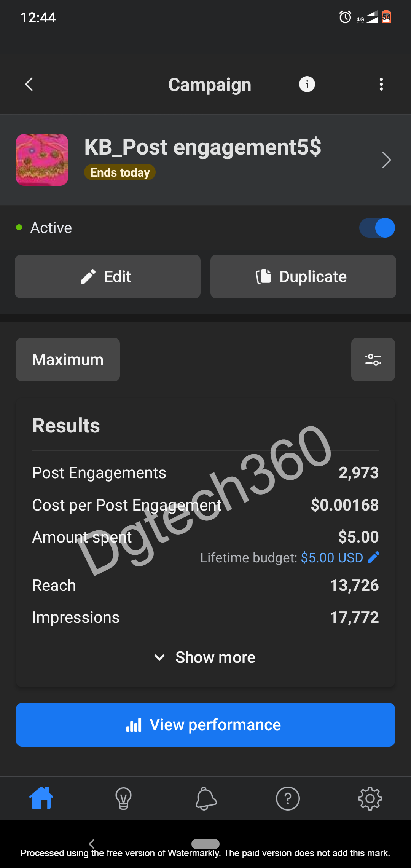This screenshot has width=411, height=868.
Task: Open the metrics filter settings icon
Action: click(373, 359)
